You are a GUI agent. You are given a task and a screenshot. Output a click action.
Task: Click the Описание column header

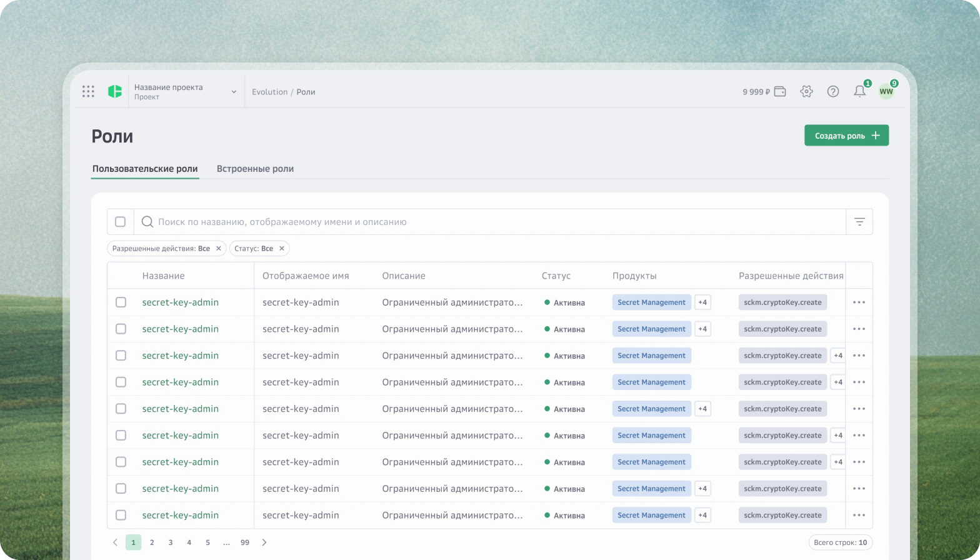(404, 276)
